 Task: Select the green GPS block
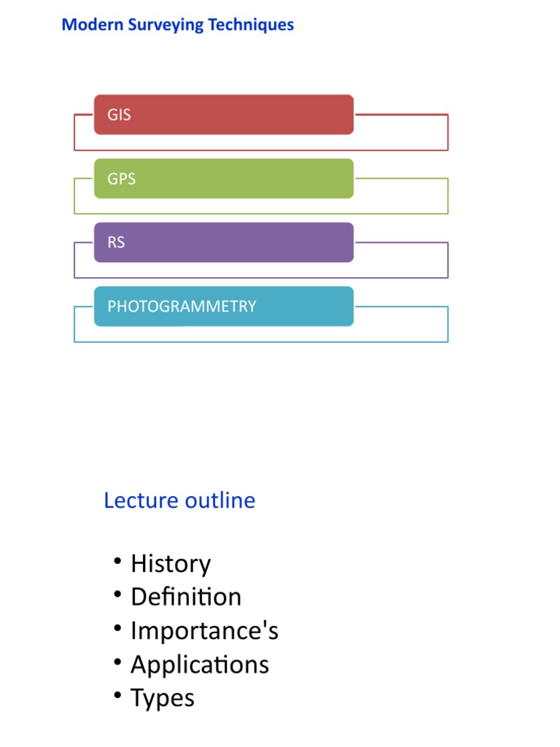coord(224,179)
